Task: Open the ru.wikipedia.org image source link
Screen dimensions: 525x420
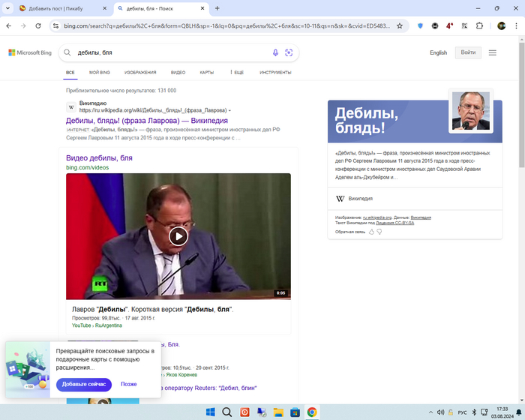Action: click(377, 217)
